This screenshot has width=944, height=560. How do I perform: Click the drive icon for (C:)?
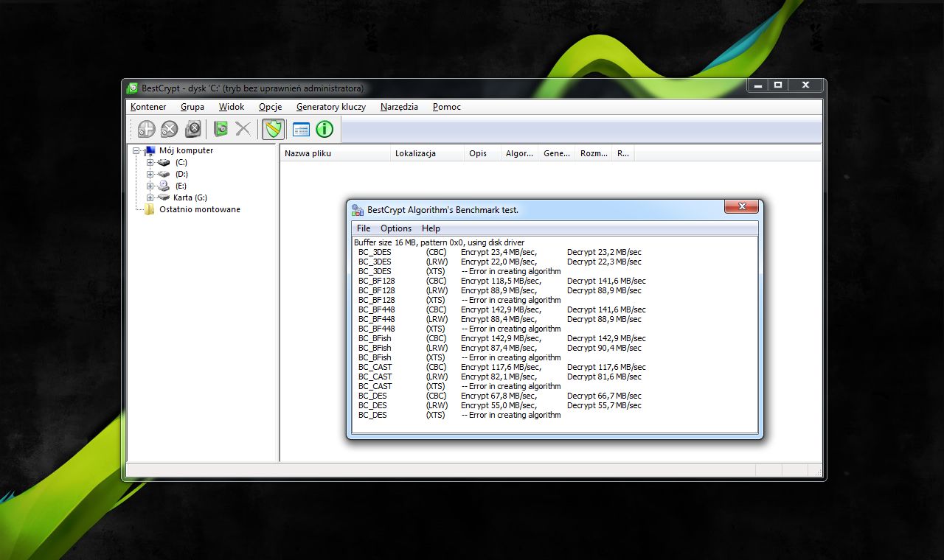coord(164,162)
